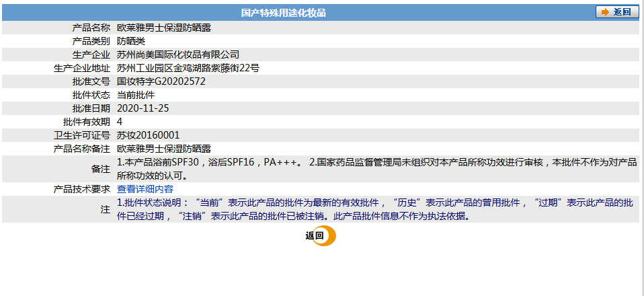This screenshot has height=296, width=644.
Task: Click the 备注 text mentioning SPF30
Action: click(x=376, y=169)
